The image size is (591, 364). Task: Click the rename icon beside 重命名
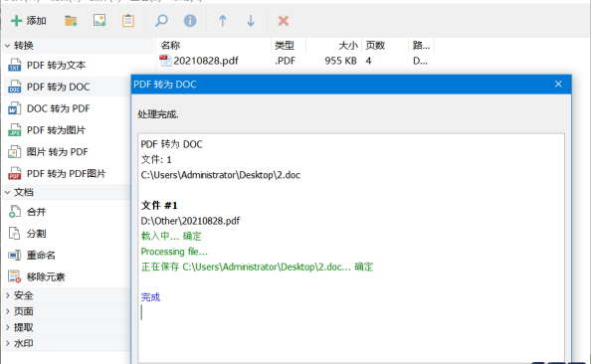tap(15, 256)
